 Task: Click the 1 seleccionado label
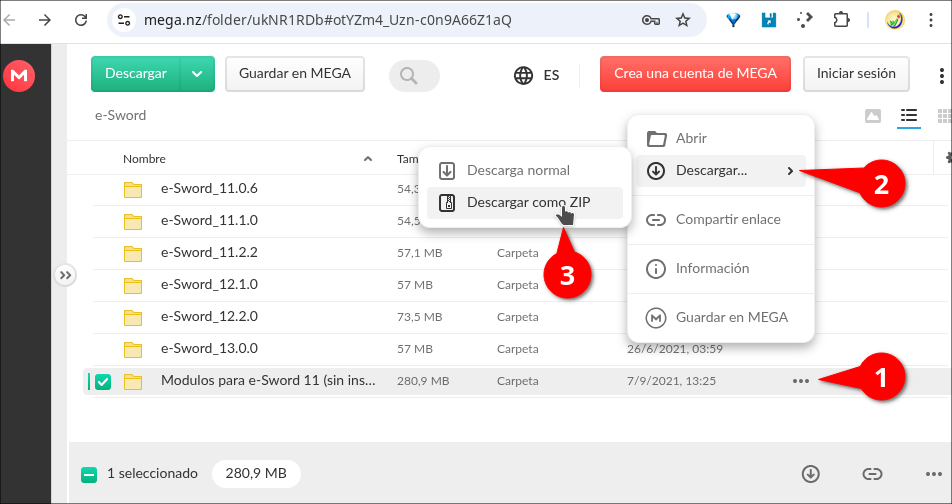[152, 474]
